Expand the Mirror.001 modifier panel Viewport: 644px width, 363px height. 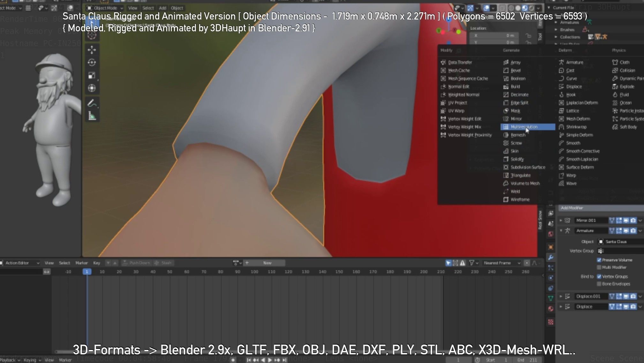click(x=561, y=220)
